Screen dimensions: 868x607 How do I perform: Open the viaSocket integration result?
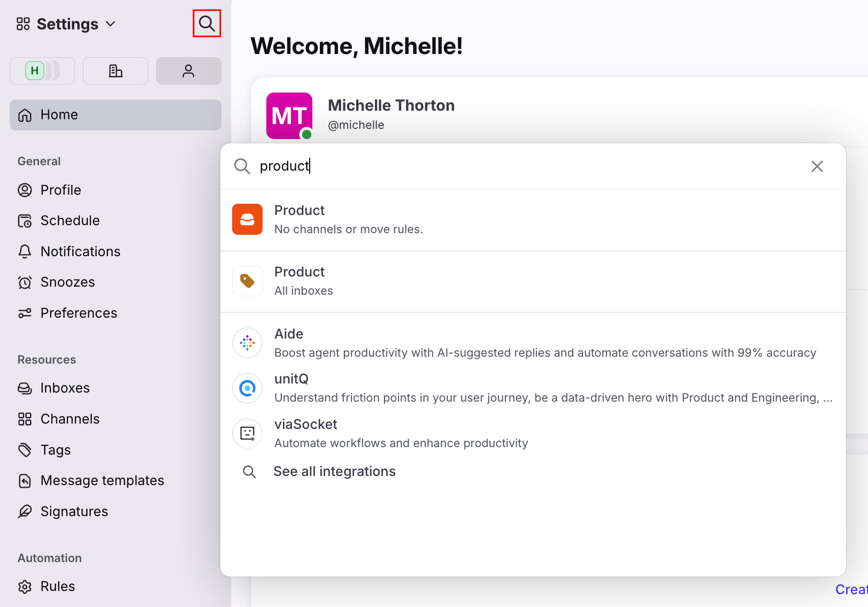tap(533, 433)
